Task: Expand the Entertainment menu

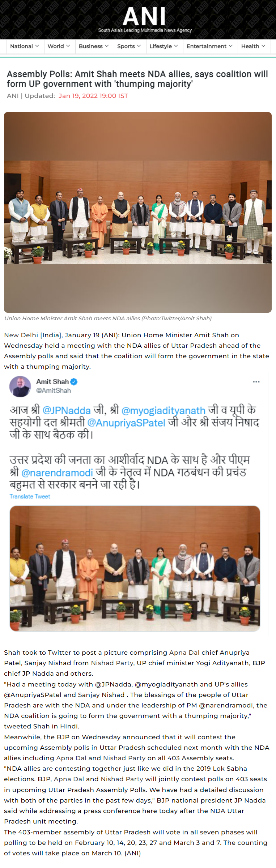Action: point(209,46)
